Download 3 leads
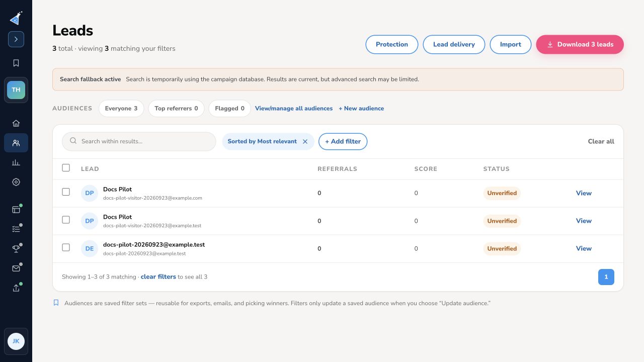The height and width of the screenshot is (362, 644). tap(580, 44)
